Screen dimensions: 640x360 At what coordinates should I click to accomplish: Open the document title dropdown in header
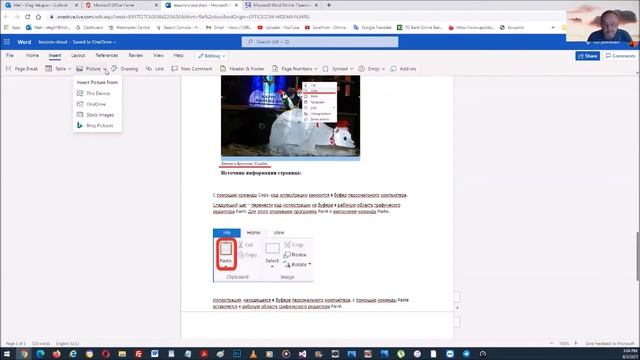115,42
